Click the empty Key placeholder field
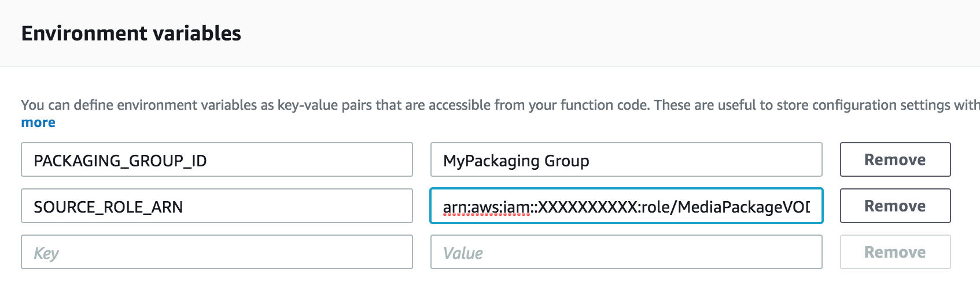The height and width of the screenshot is (290, 980). [x=217, y=252]
